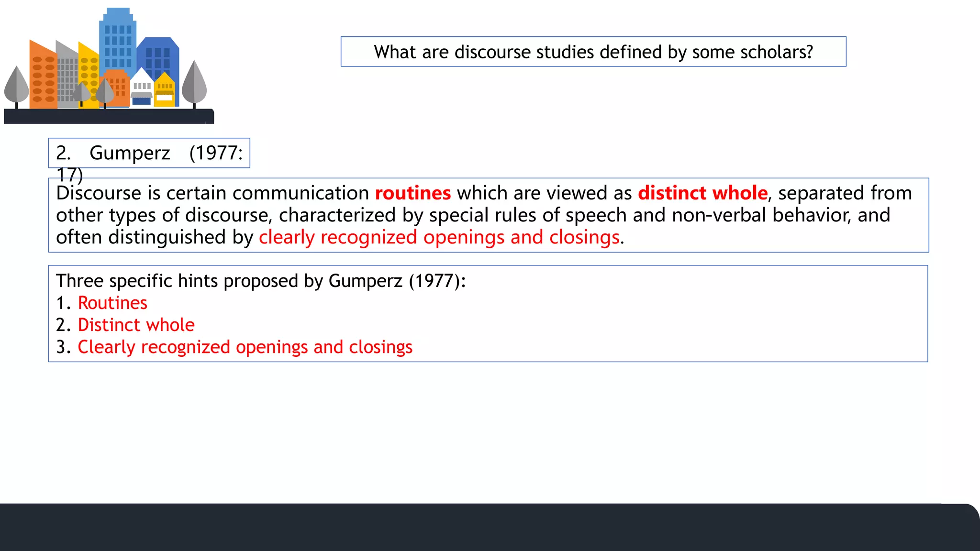Viewport: 980px width, 551px height.
Task: Select the title 'What are discourse studies defined by some scholars?'
Action: click(593, 52)
